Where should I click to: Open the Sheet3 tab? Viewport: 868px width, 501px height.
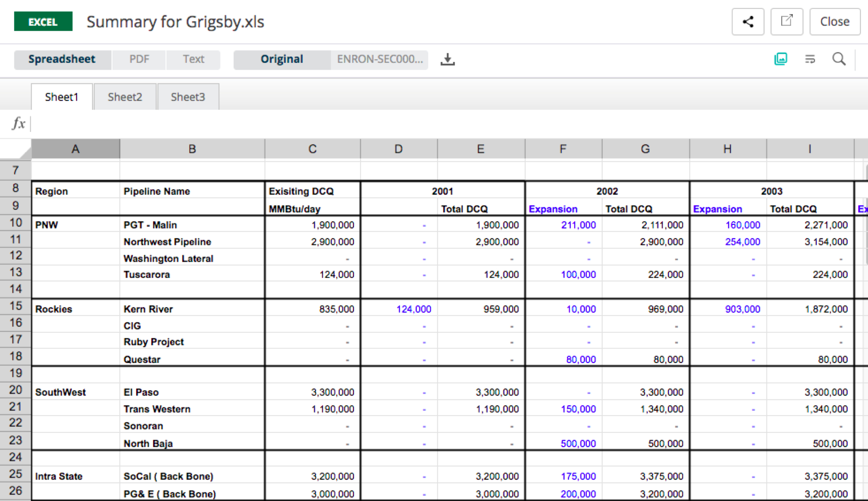click(x=188, y=97)
